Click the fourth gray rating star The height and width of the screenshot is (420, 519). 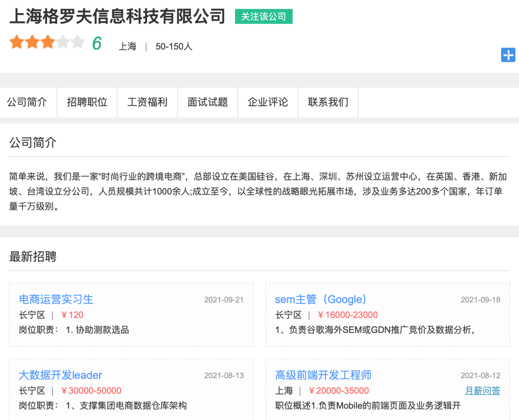[63, 43]
